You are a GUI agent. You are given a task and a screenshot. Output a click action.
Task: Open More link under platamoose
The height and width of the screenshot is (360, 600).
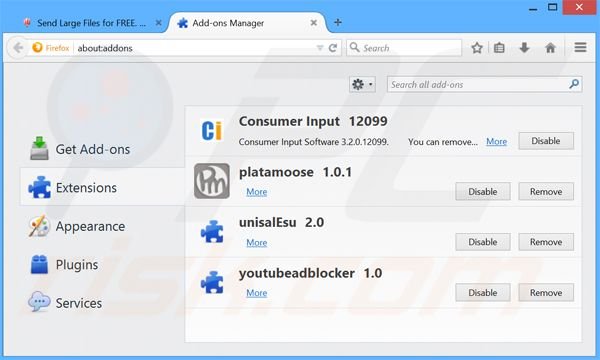click(256, 192)
